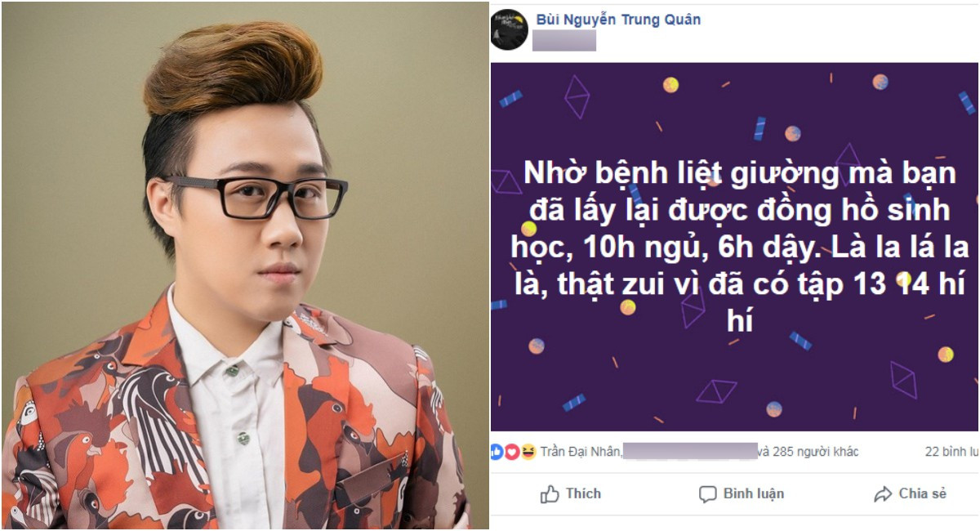This screenshot has height=531, width=980.
Task: Open Trần Đại Nhân's profile from reactions
Action: pos(581,452)
